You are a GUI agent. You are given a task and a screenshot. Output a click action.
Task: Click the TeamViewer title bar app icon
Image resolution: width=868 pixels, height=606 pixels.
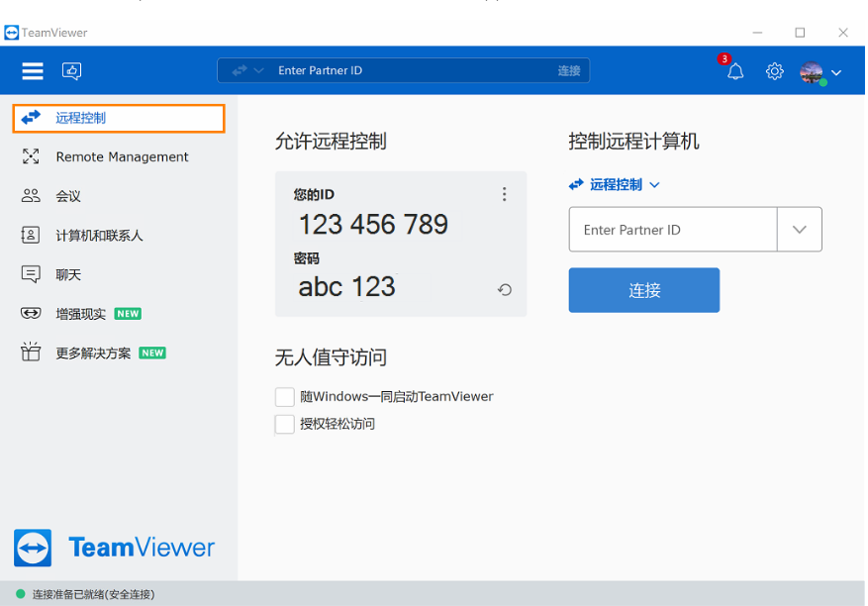pos(11,33)
